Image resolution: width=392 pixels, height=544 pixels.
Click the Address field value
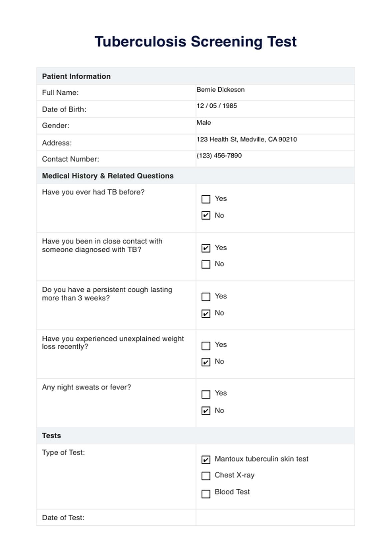pyautogui.click(x=275, y=143)
